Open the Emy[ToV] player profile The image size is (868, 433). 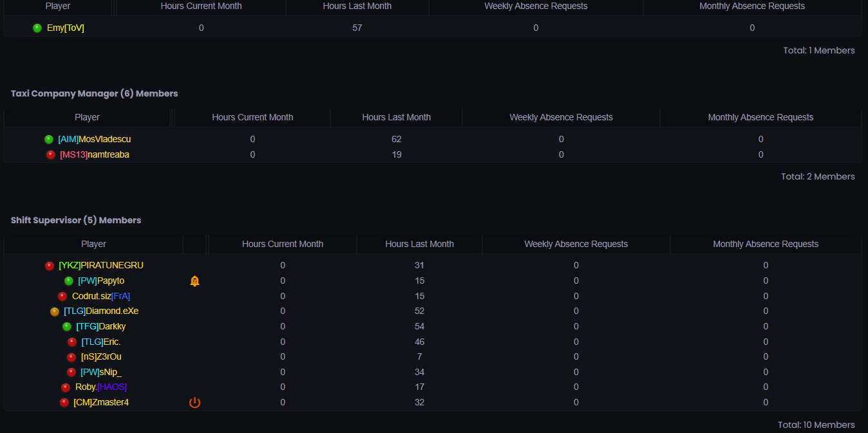65,28
